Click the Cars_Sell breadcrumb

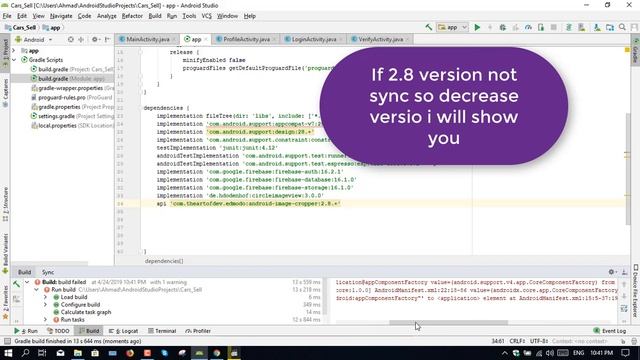20,28
